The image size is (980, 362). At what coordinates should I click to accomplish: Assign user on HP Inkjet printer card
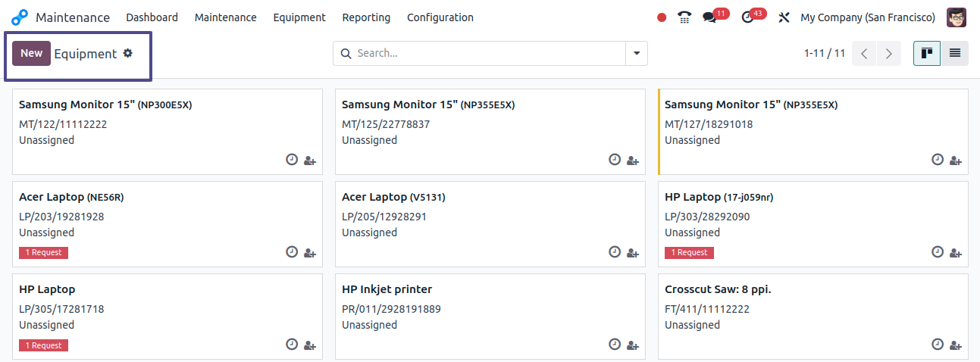632,345
